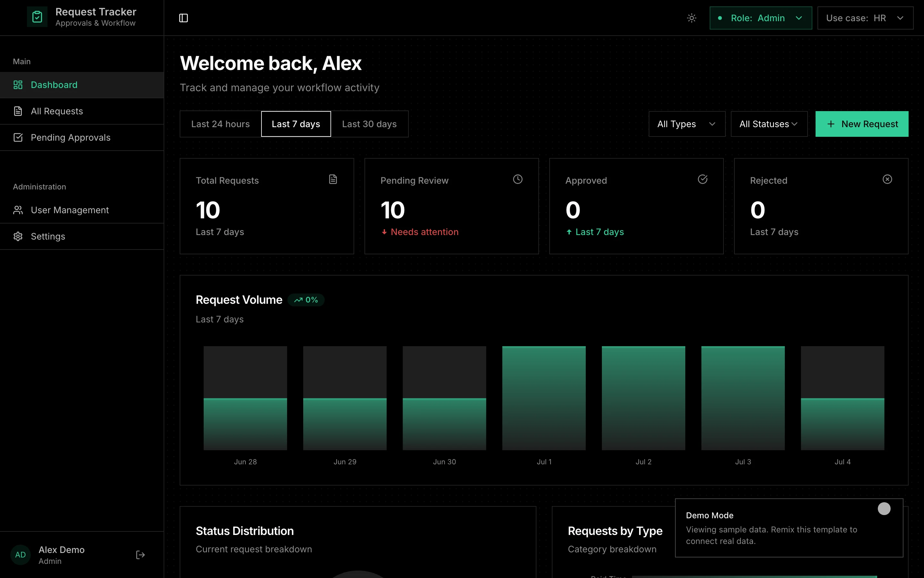Screen dimensions: 924x578
Task: Click the Jul 3 volume bar
Action: coord(743,398)
